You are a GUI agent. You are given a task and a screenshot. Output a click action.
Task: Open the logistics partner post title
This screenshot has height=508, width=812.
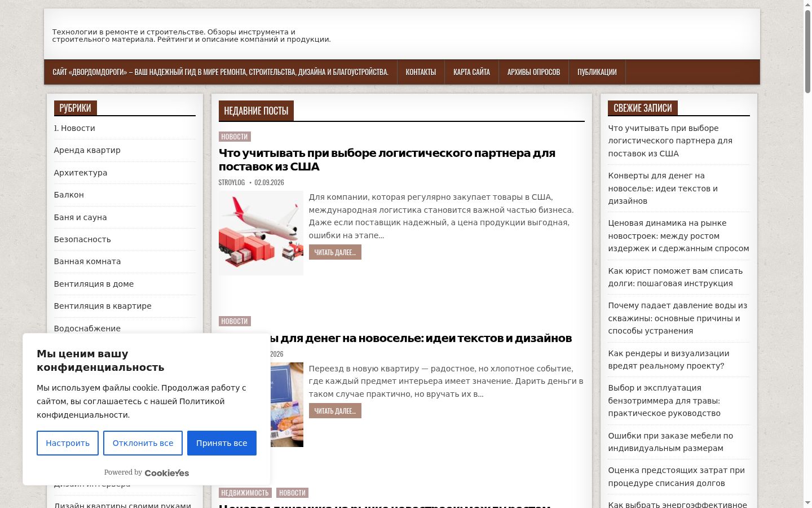(x=387, y=160)
